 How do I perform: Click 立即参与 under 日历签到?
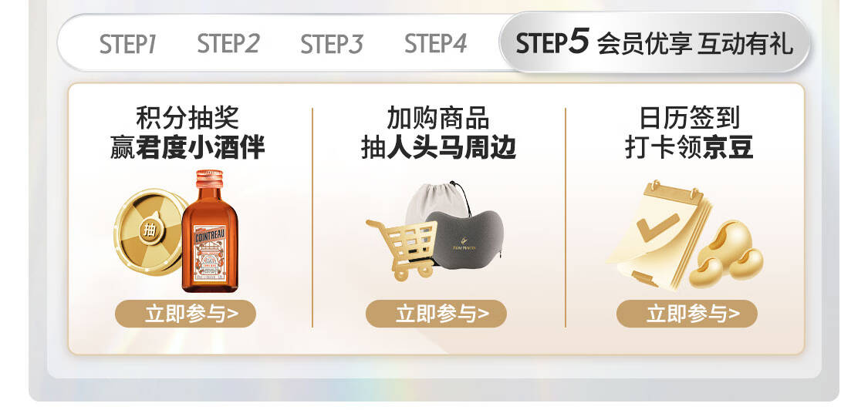687,314
